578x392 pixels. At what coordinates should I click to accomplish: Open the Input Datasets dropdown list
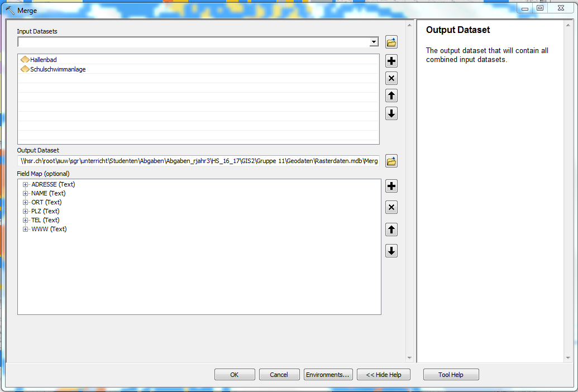[x=374, y=42]
